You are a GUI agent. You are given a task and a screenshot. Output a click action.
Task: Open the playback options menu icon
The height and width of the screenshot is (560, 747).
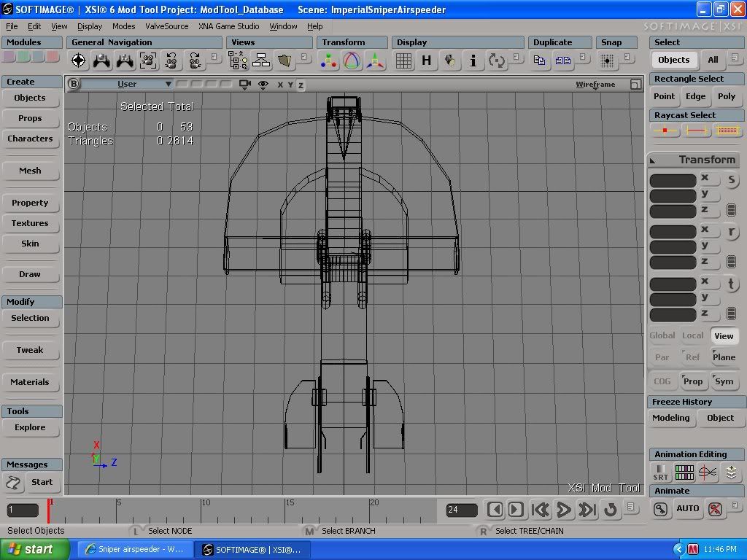click(631, 507)
